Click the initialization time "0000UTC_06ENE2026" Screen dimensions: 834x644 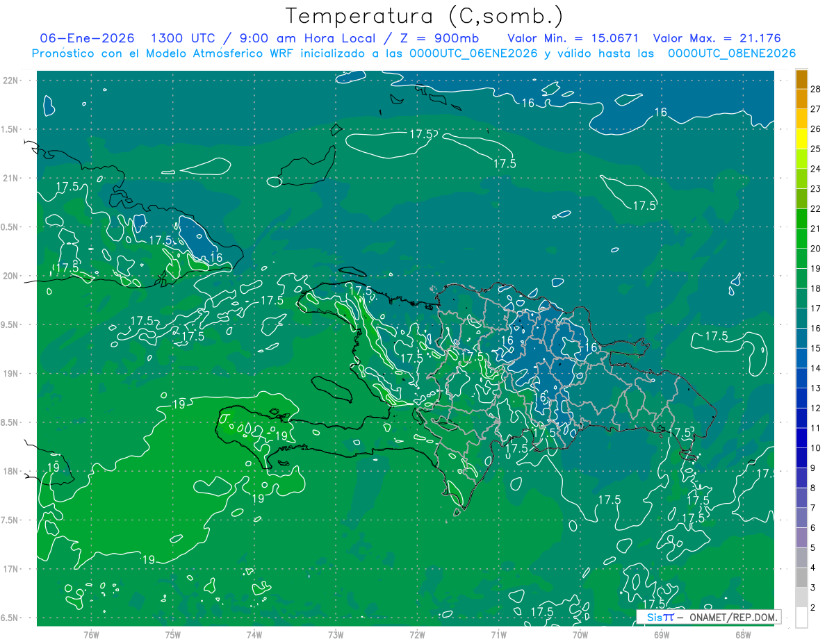tap(473, 53)
